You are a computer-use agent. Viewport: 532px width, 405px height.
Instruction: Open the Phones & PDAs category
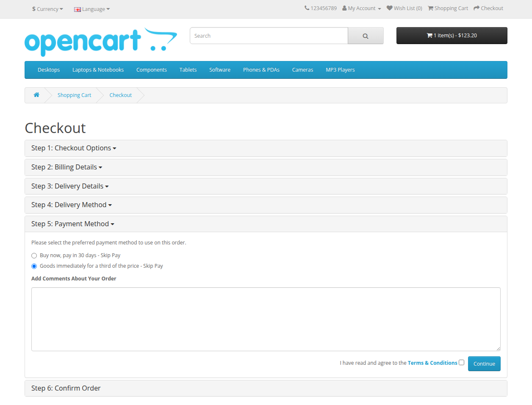(261, 70)
